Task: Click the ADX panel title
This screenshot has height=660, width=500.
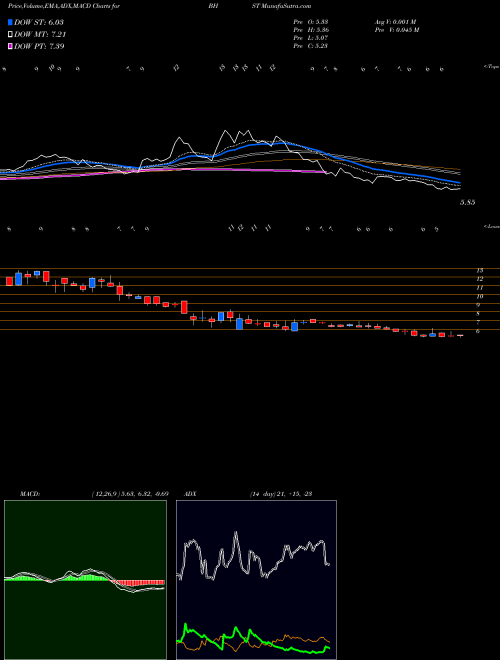Action: point(191,494)
